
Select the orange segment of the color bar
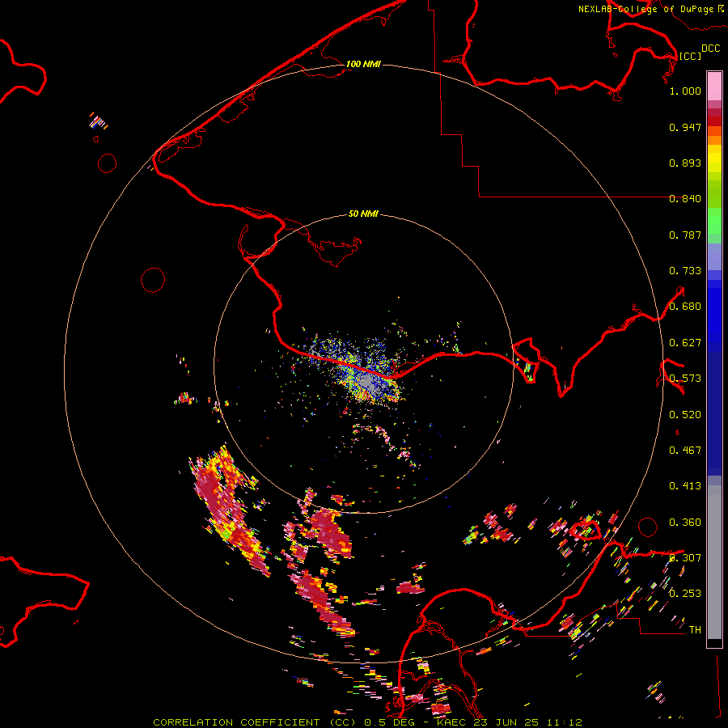(x=714, y=140)
